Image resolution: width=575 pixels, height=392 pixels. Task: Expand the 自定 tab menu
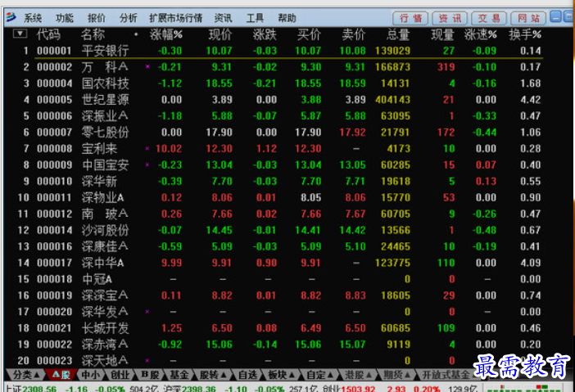pyautogui.click(x=319, y=375)
